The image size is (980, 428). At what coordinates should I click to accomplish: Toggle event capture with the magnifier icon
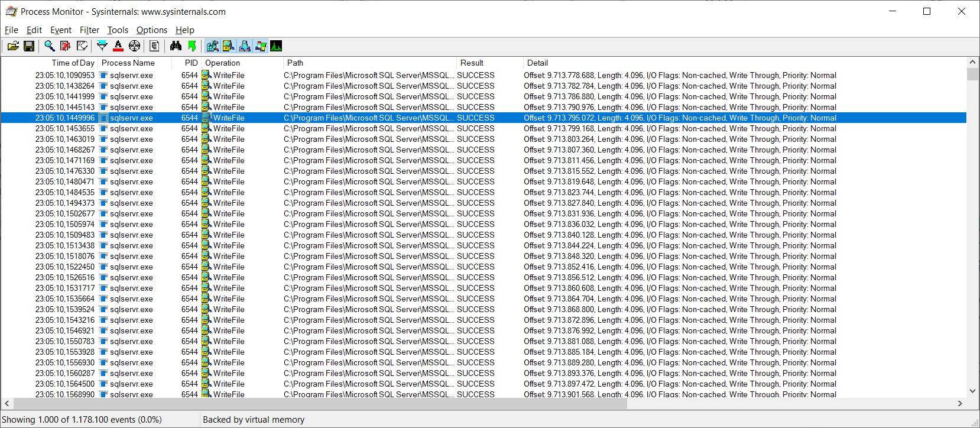(x=50, y=46)
